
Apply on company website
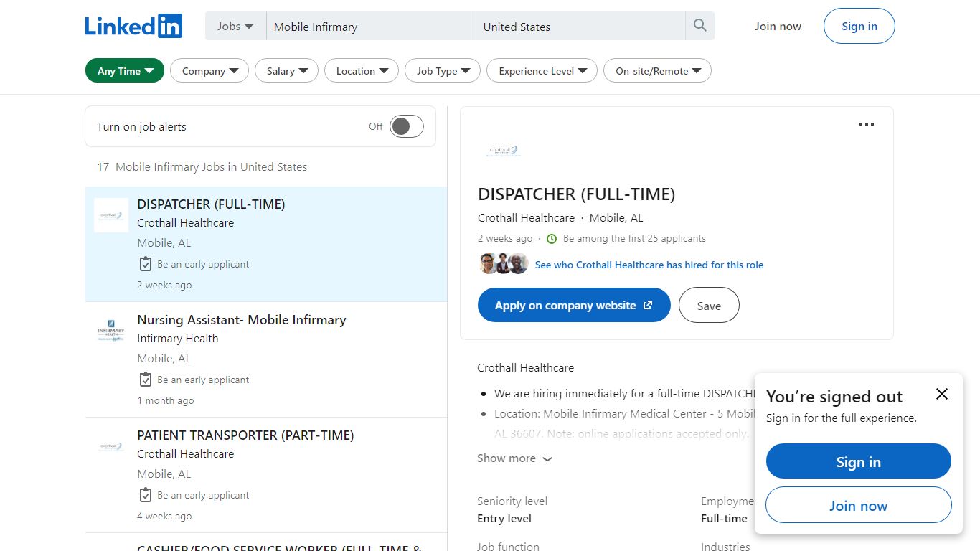[574, 305]
